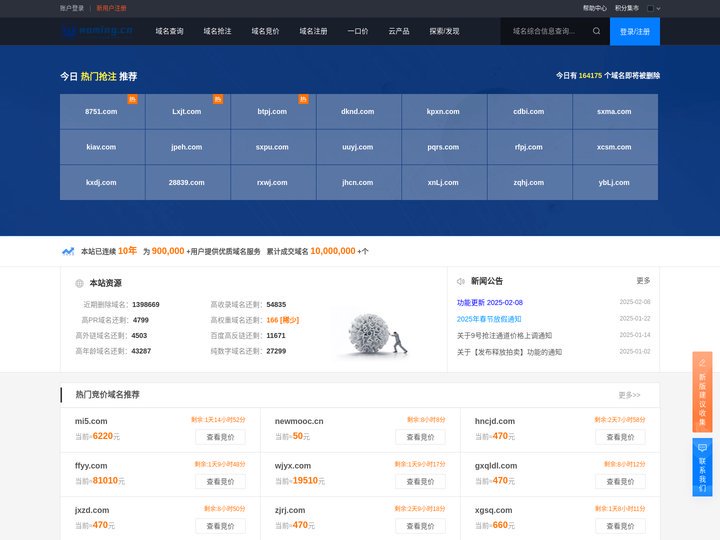720x540 pixels.
Task: Open the 域名注册 menu
Action: pyautogui.click(x=313, y=31)
